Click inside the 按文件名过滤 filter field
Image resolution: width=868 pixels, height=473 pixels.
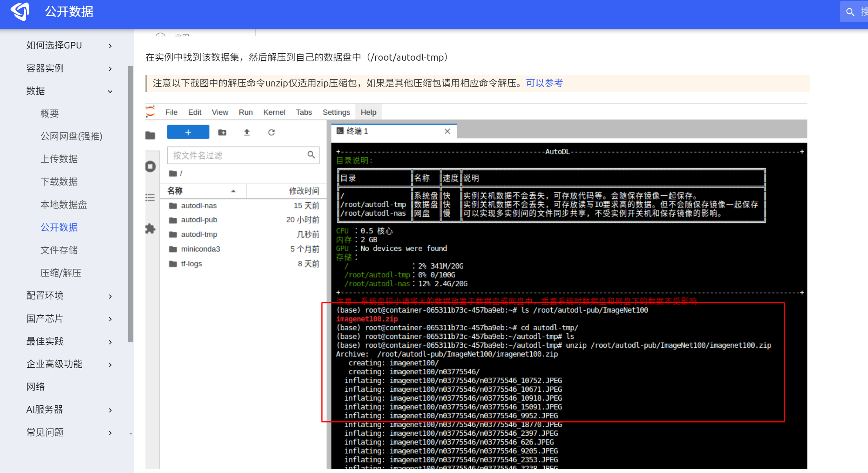pyautogui.click(x=235, y=155)
